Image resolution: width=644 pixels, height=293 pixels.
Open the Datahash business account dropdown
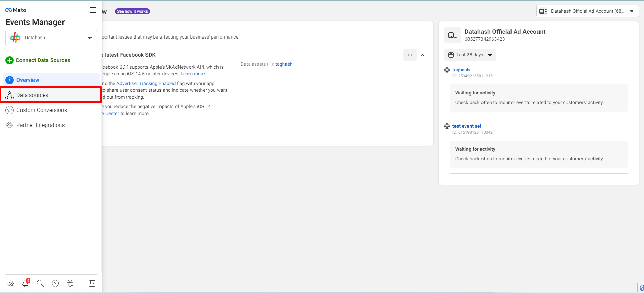click(51, 38)
